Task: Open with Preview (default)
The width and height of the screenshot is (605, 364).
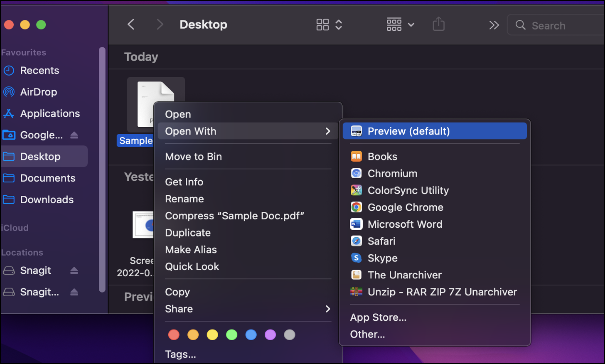Action: point(435,131)
